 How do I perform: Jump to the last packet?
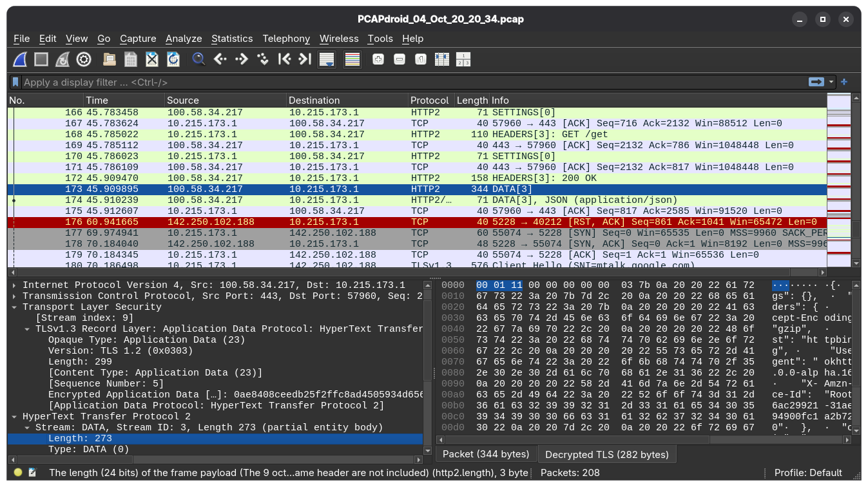[305, 59]
